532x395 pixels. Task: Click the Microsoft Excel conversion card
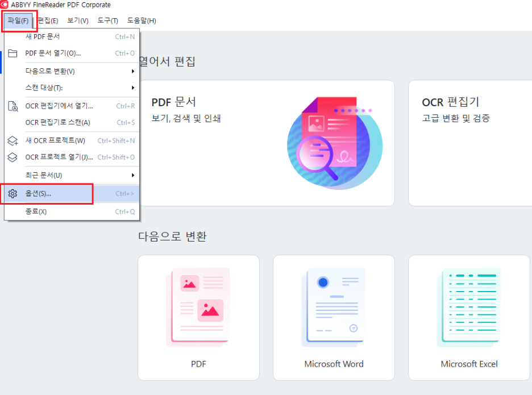pyautogui.click(x=469, y=318)
